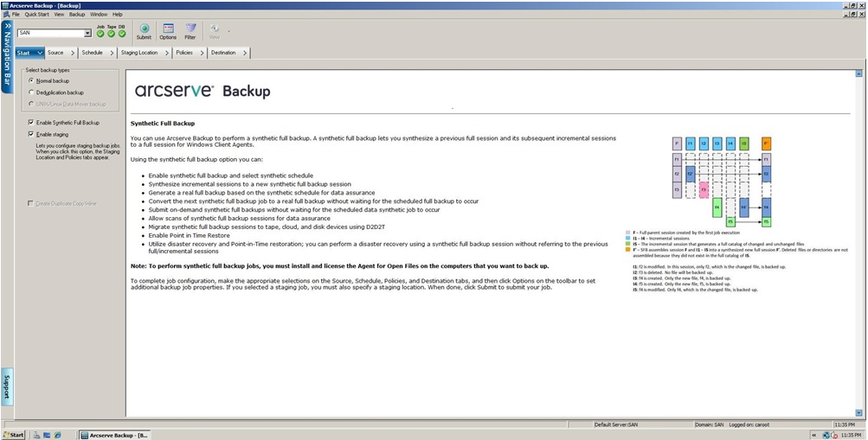This screenshot has width=868, height=440.
Task: Click the network system tray icon
Action: (x=826, y=436)
